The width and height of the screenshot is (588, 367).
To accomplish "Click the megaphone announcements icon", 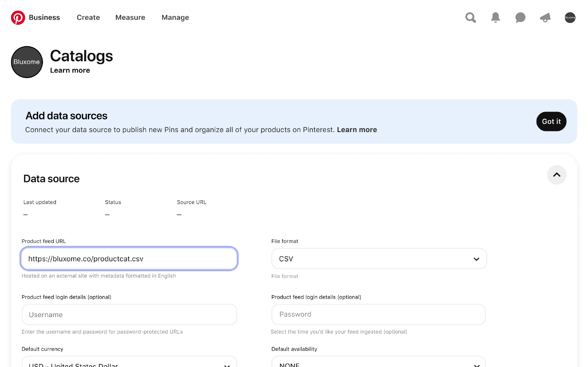I will (545, 18).
